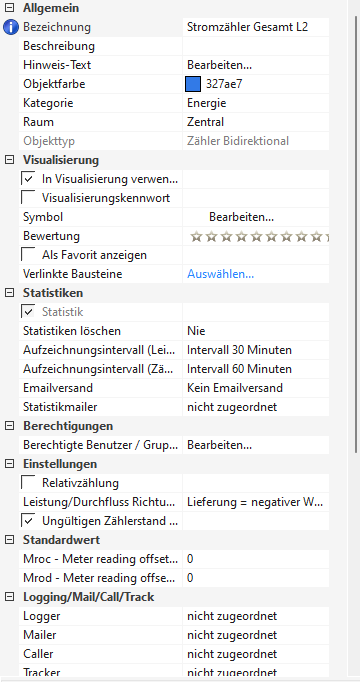
Task: Click the Objektfarbe property label
Action: [x=54, y=84]
